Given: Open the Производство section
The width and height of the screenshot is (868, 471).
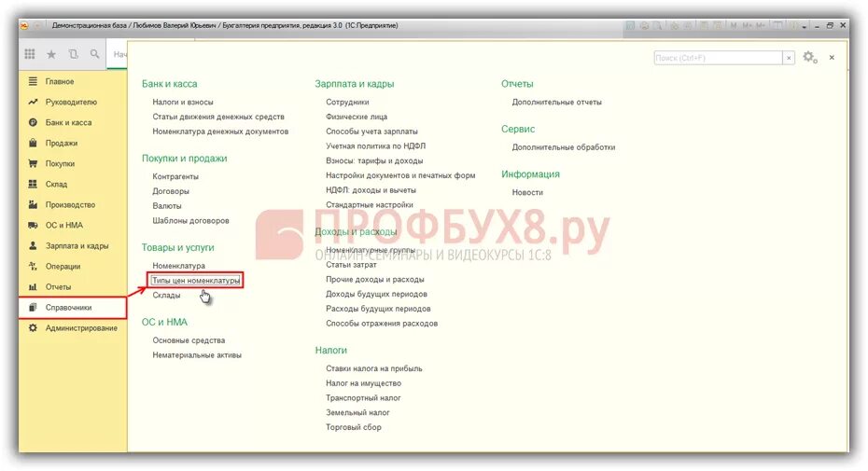Looking at the screenshot, I should pyautogui.click(x=73, y=204).
